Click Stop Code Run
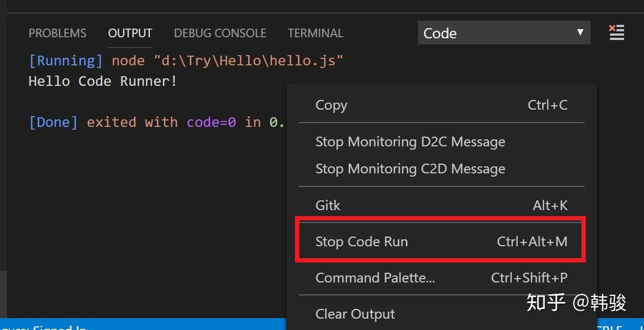 [361, 241]
